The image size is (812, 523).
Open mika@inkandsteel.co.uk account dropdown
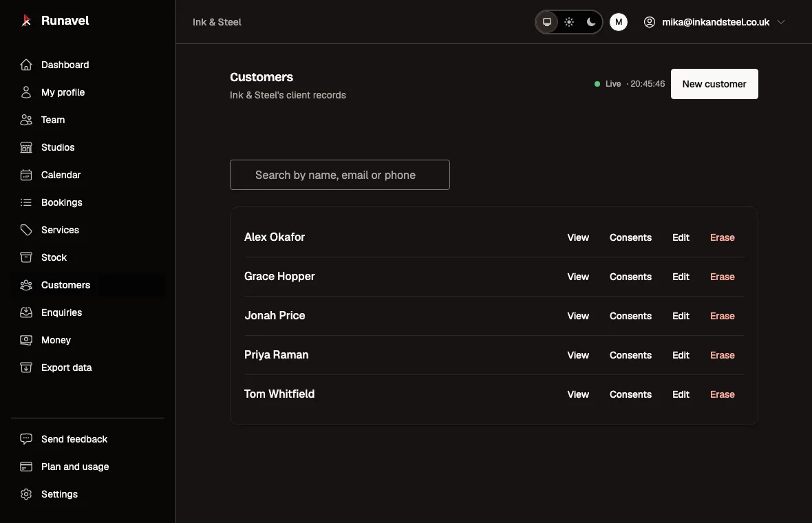point(715,22)
